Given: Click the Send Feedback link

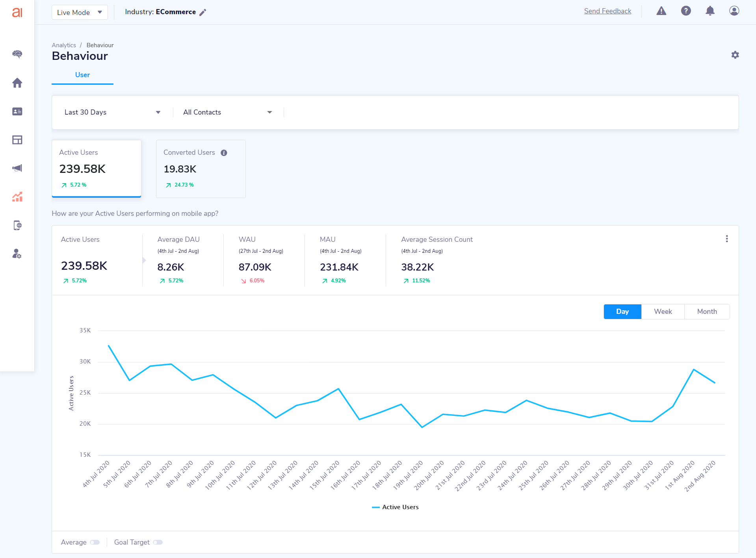Looking at the screenshot, I should click(x=607, y=11).
